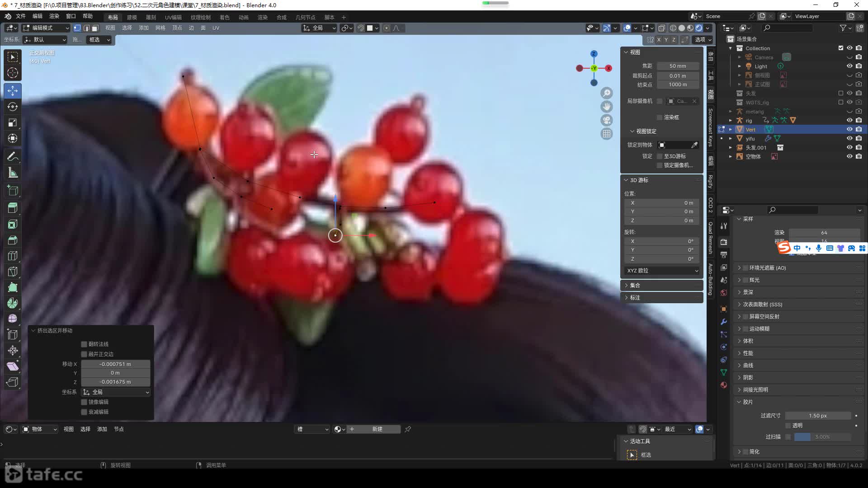Adjust the overscan percentage slider
Viewport: 868px width, 488px height.
click(x=822, y=437)
